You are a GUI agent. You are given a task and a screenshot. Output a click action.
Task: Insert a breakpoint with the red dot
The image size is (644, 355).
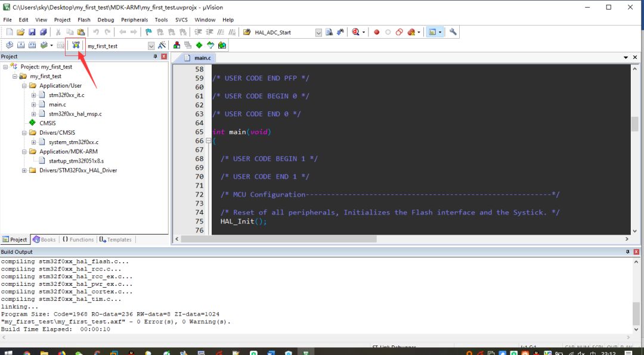tap(376, 32)
